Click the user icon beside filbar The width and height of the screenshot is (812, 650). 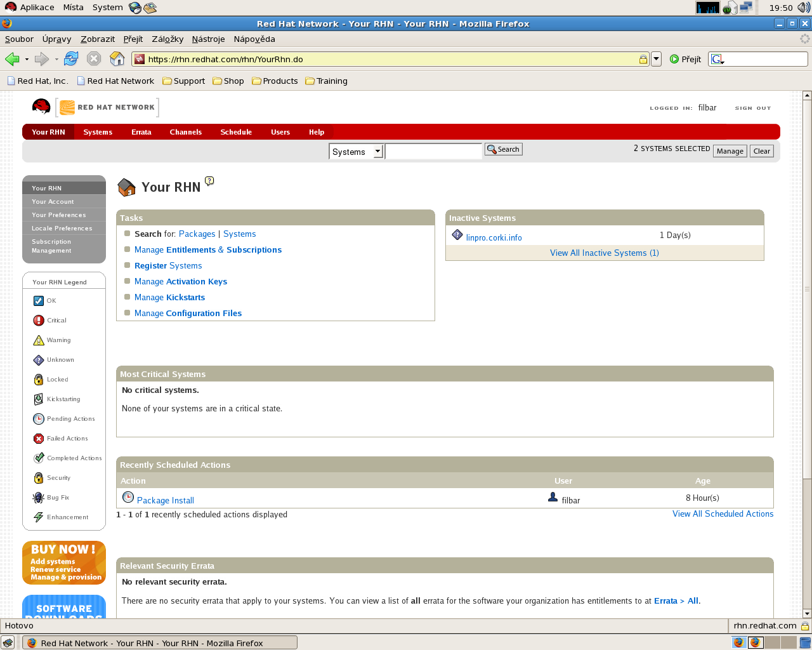pyautogui.click(x=553, y=497)
